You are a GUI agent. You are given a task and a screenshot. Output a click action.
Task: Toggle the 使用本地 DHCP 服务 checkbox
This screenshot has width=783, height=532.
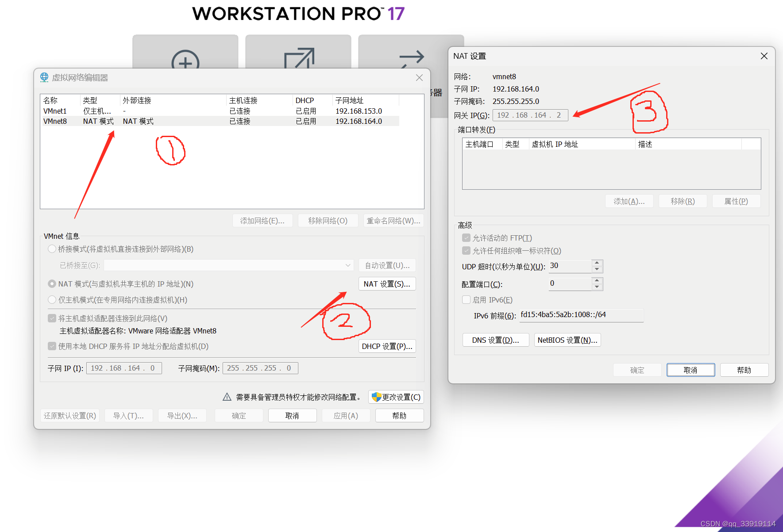tap(52, 346)
